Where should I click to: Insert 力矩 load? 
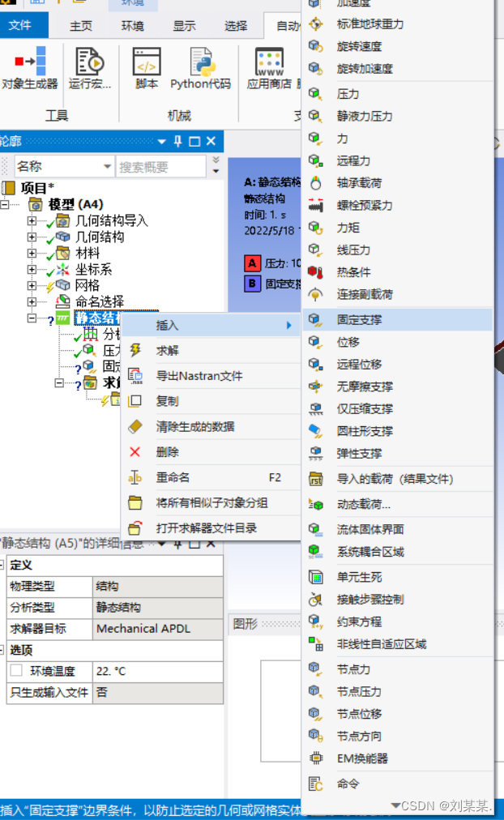pyautogui.click(x=398, y=228)
